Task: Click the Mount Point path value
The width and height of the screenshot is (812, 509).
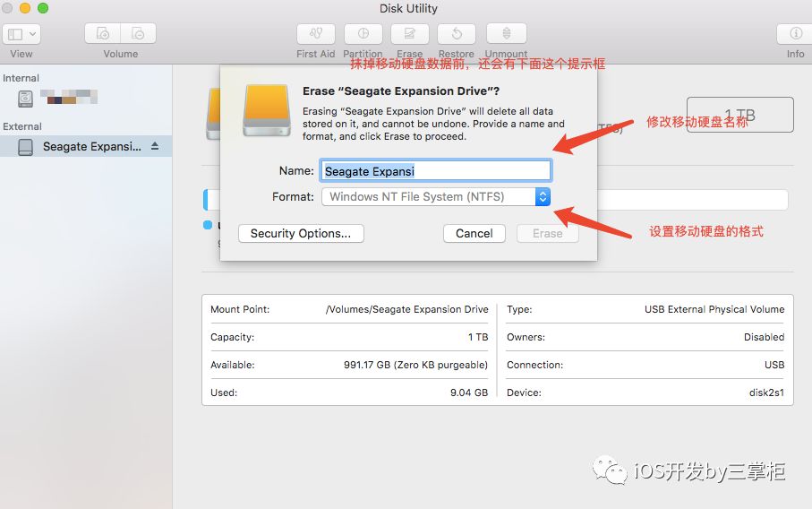Action: [406, 309]
